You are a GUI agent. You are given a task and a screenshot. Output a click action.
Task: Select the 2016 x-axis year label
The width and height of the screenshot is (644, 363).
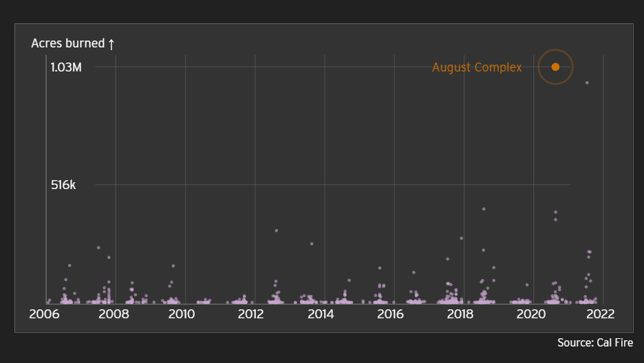(390, 314)
